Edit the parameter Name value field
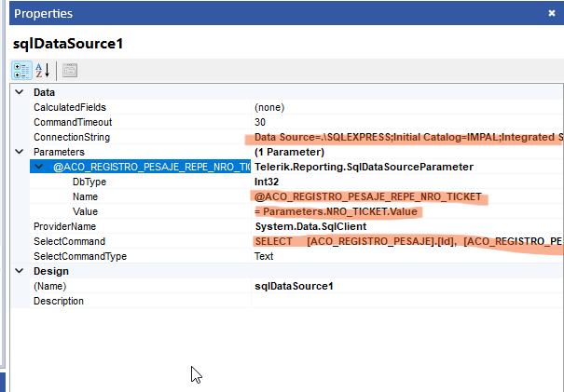Image resolution: width=564 pixels, height=392 pixels. point(368,196)
